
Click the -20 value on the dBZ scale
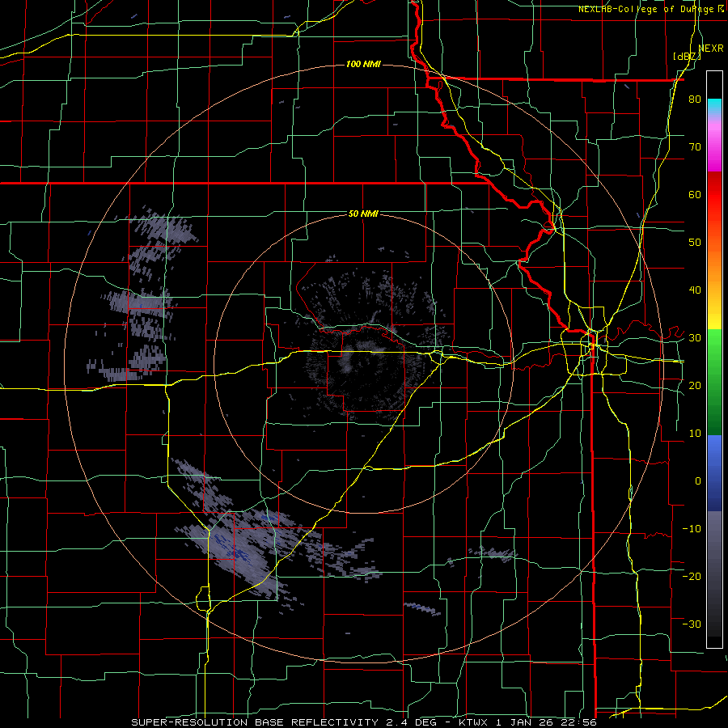692,576
